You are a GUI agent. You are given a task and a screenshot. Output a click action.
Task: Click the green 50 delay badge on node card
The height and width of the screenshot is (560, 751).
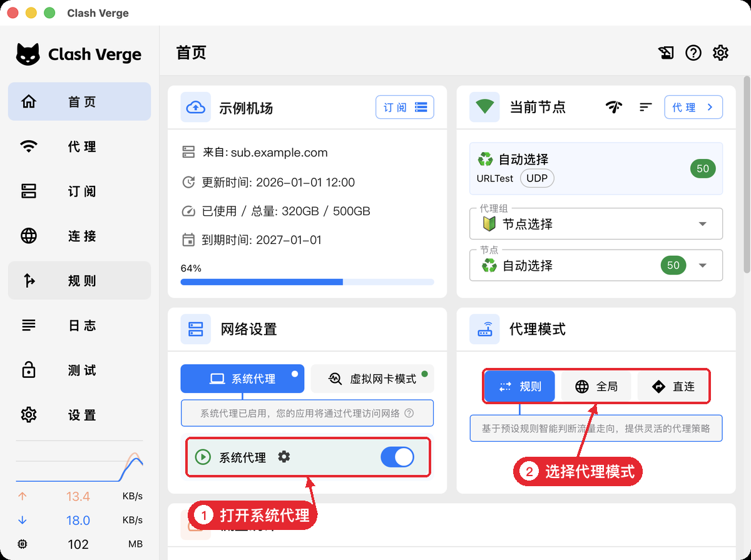703,168
